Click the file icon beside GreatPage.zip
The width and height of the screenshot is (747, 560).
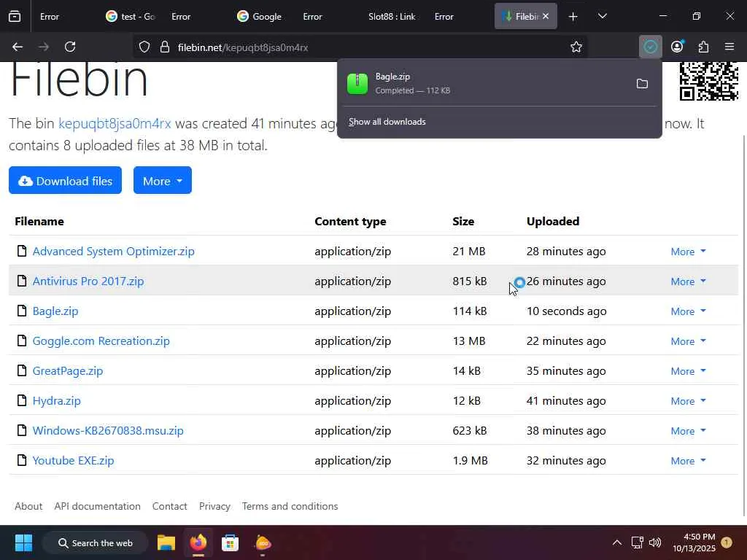click(21, 370)
